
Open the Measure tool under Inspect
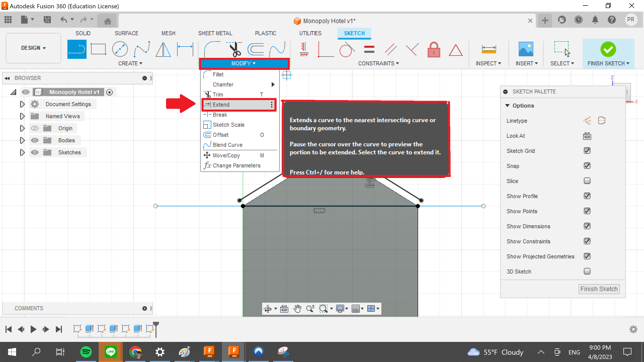(488, 49)
